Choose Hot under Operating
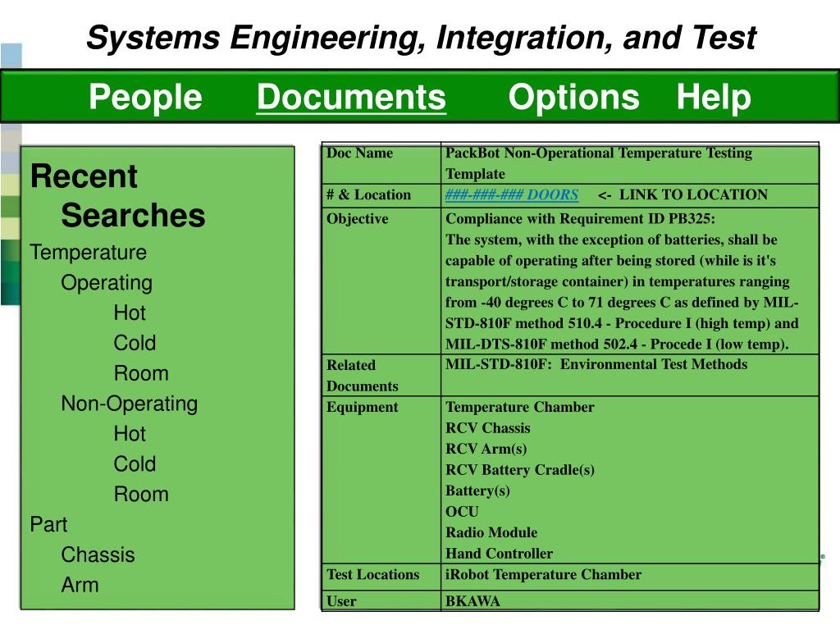Viewport: 840px width, 630px height. pyautogui.click(x=130, y=313)
